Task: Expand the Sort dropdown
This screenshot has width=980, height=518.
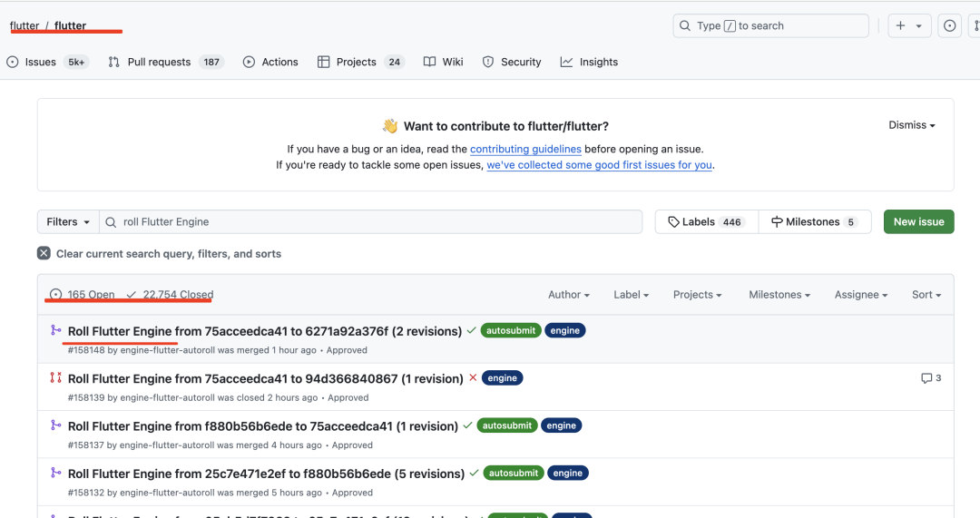Action: click(926, 294)
